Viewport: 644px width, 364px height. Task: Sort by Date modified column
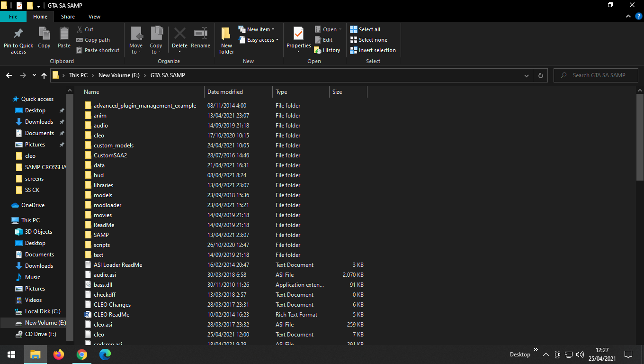tap(239, 92)
